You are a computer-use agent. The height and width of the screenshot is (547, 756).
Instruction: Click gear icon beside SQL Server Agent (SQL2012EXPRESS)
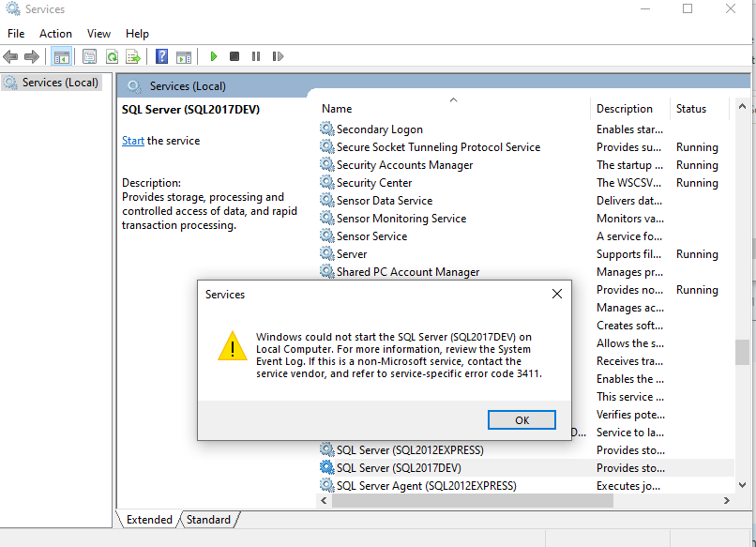(327, 485)
